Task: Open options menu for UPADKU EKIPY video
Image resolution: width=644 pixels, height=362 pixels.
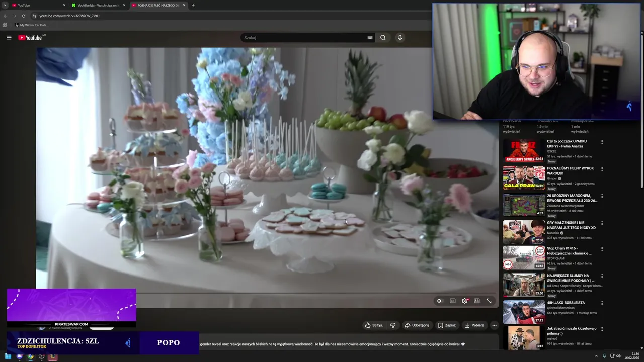Action: point(602,142)
